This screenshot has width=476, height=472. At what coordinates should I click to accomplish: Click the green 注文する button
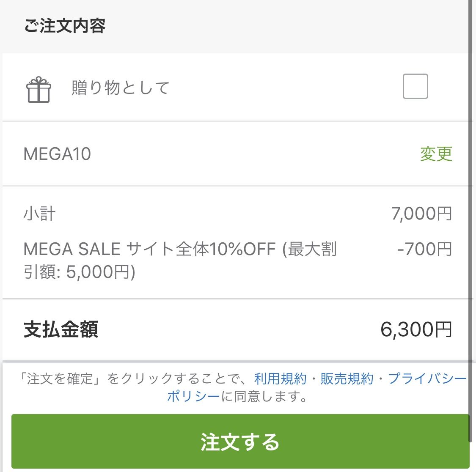(240, 442)
